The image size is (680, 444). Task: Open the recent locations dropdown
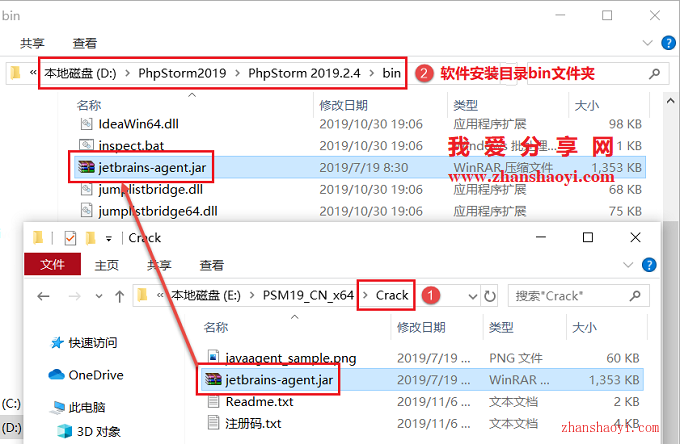(x=99, y=296)
